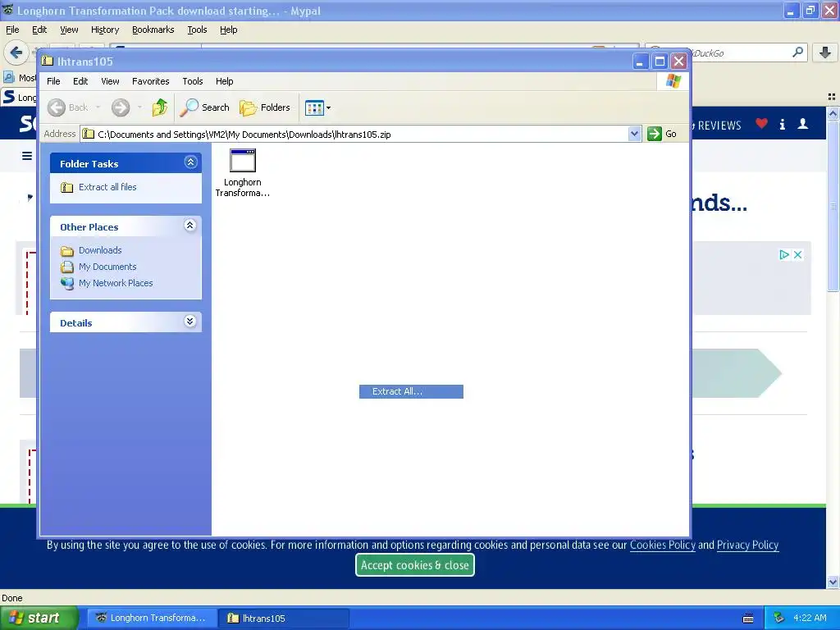Click the search magnifier in Mypal search box

click(x=797, y=52)
